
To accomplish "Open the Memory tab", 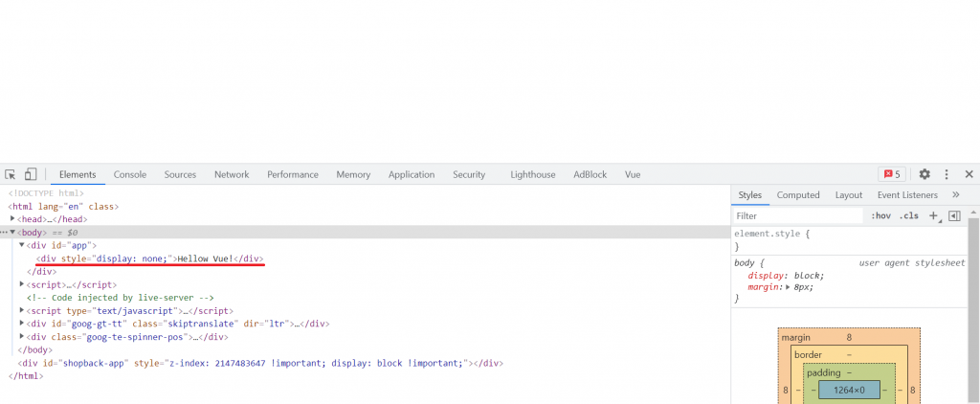I will click(353, 174).
